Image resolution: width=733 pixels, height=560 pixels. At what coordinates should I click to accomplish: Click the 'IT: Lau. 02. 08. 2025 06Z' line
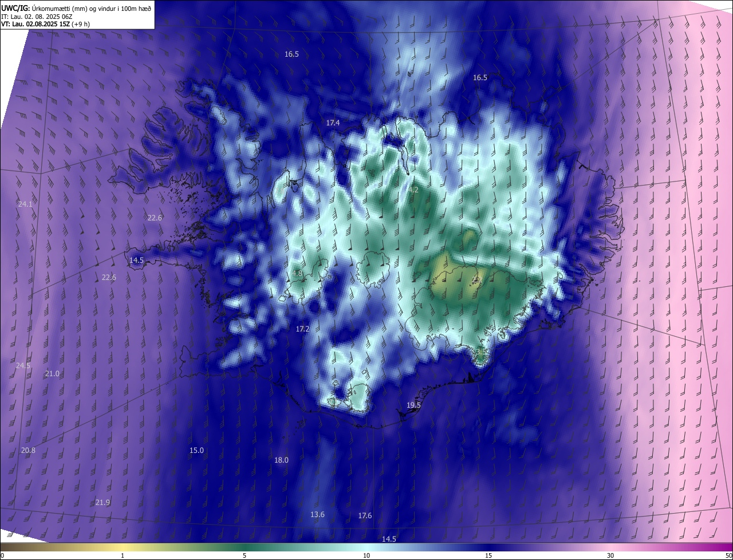[37, 16]
